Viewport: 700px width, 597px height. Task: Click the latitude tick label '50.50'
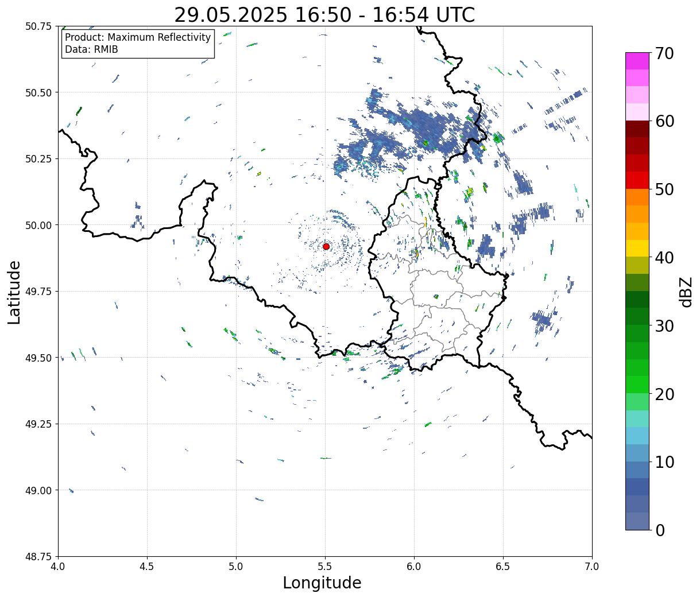tap(38, 92)
